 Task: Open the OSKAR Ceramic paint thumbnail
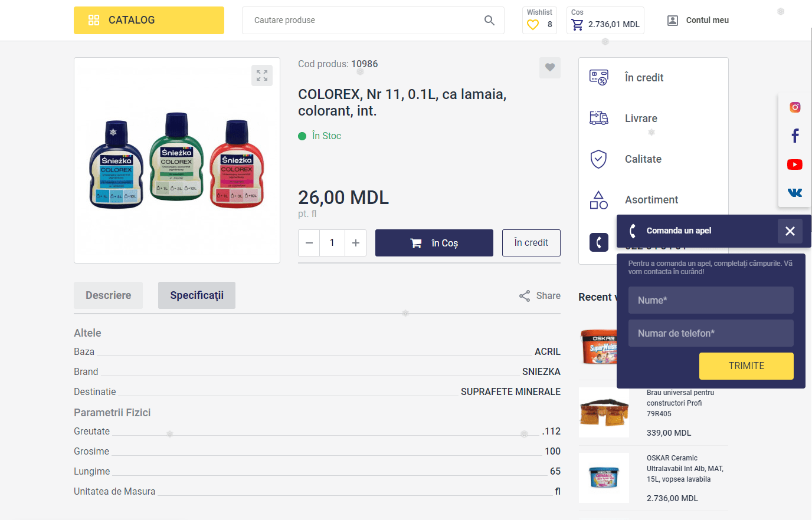604,478
